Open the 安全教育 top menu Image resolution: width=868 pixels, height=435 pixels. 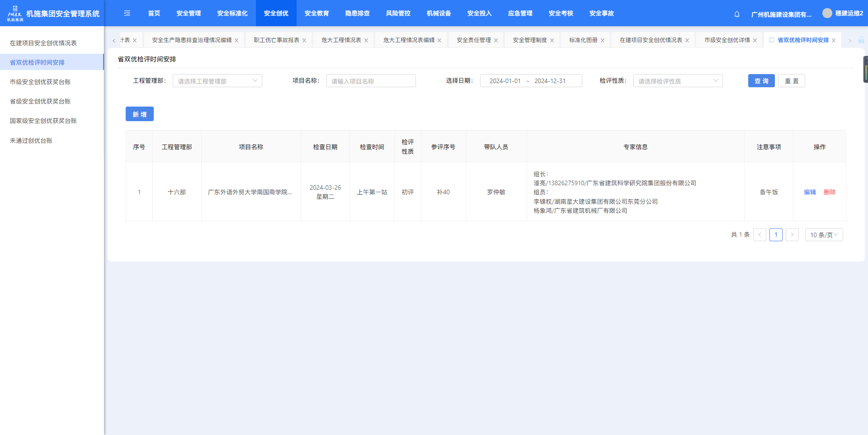coord(316,14)
